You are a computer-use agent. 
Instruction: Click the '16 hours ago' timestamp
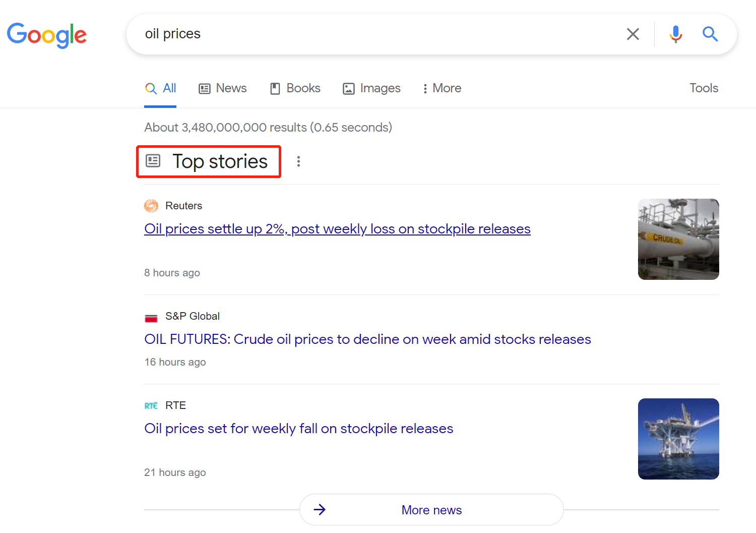[175, 362]
